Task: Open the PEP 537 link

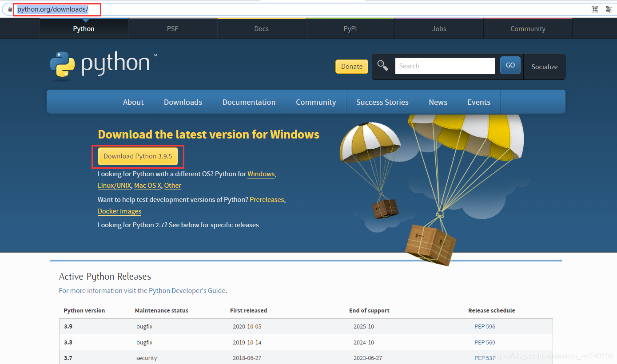Action: 485,358
